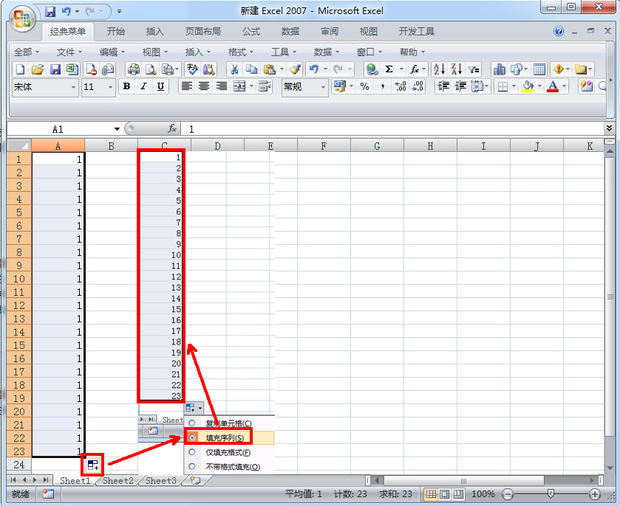Open the 宋体 font name dropdown
Viewport: 620px width, 506px height.
point(73,87)
